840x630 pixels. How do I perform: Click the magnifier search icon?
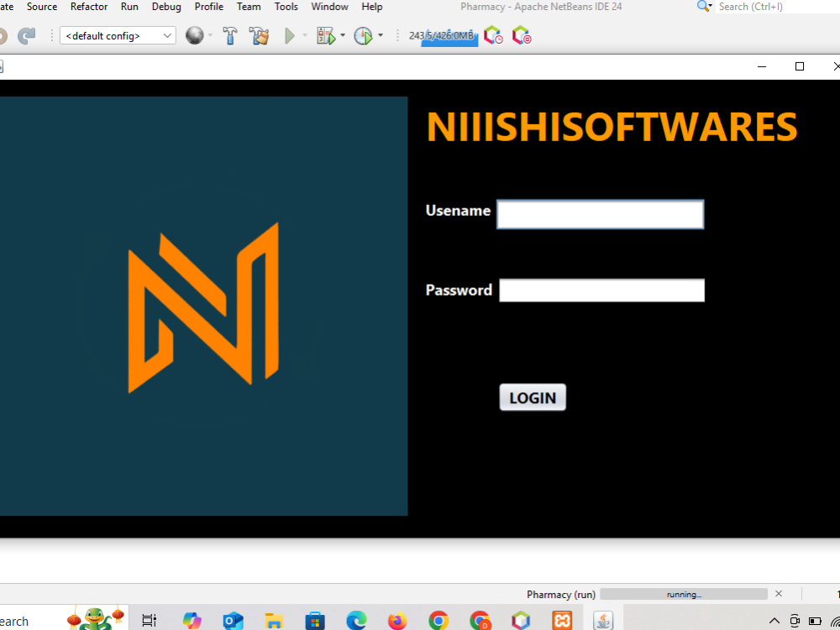click(704, 7)
